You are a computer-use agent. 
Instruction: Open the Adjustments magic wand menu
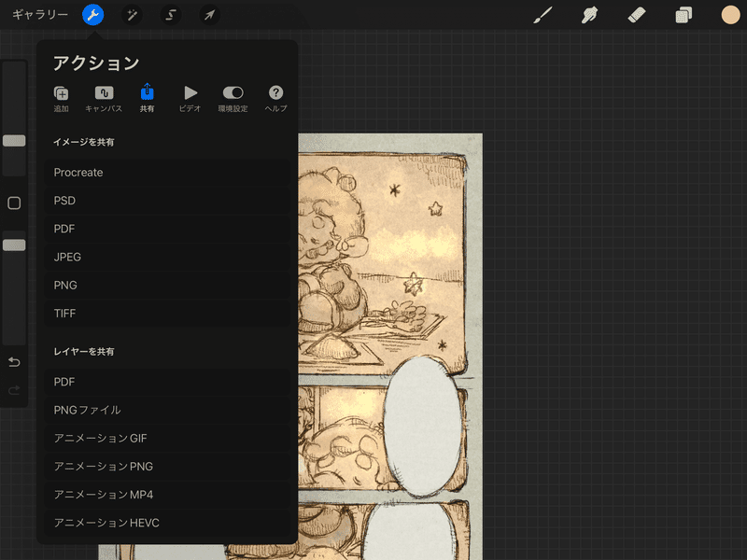(x=132, y=15)
